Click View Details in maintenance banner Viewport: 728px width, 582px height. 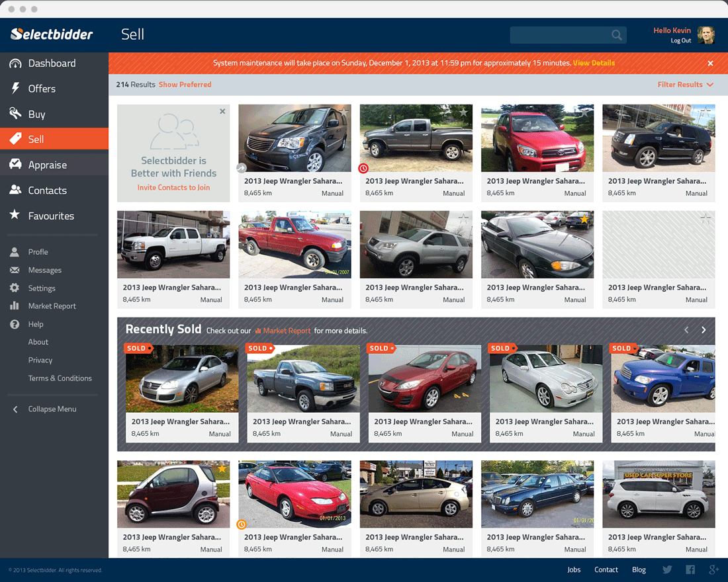pyautogui.click(x=594, y=63)
